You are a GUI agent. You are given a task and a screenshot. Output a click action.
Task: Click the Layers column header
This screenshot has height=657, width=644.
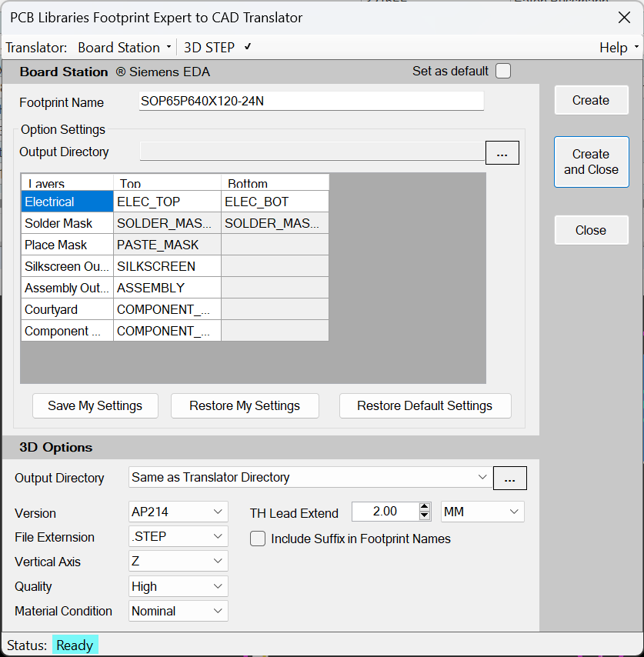point(67,182)
